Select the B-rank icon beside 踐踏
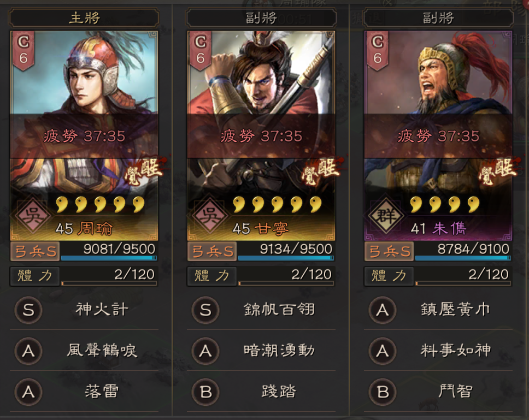This screenshot has height=420, width=529. coord(205,392)
